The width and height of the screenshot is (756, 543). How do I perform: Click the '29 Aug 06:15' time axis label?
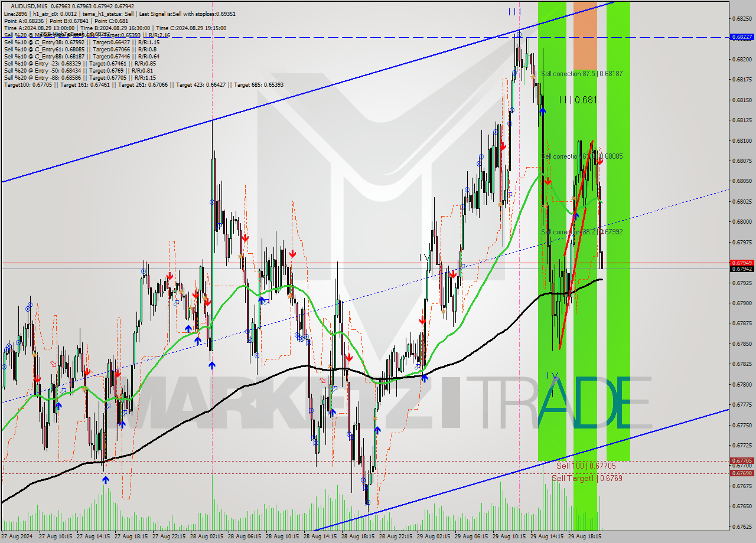[x=471, y=537]
